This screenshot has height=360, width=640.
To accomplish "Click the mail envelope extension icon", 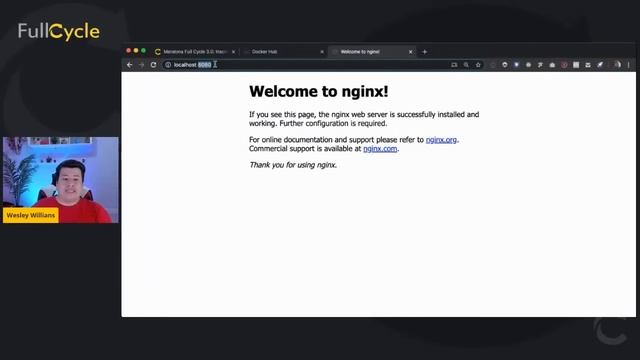I will (588, 65).
